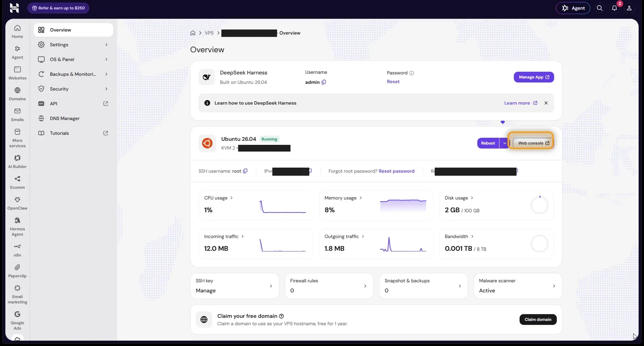Click the Hostinger logo

(x=14, y=8)
